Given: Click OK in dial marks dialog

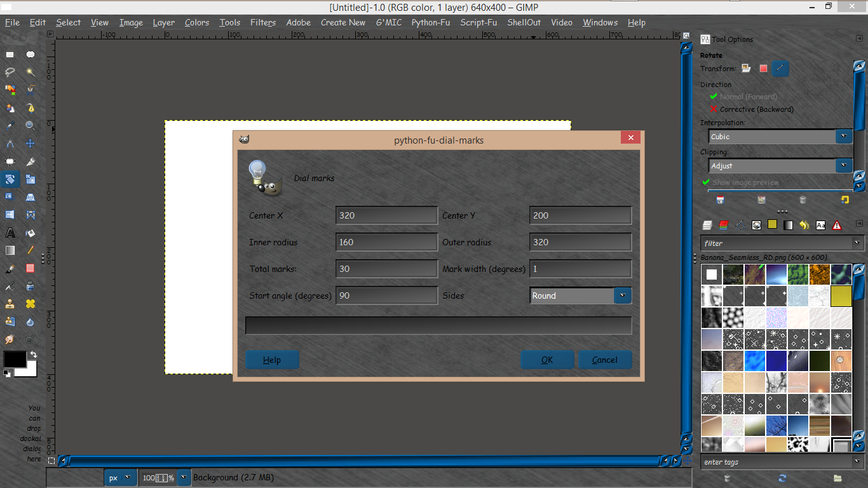Looking at the screenshot, I should [547, 360].
